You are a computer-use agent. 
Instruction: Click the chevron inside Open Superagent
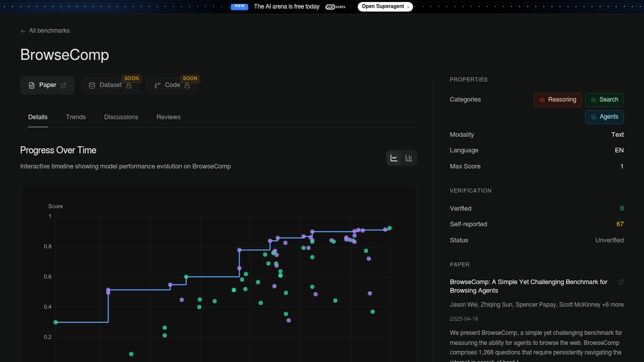tap(408, 7)
